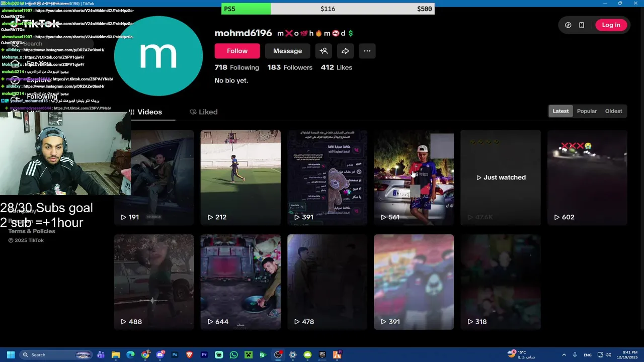This screenshot has width=644, height=362.
Task: Open the Terms & Policies link
Action: click(31, 231)
